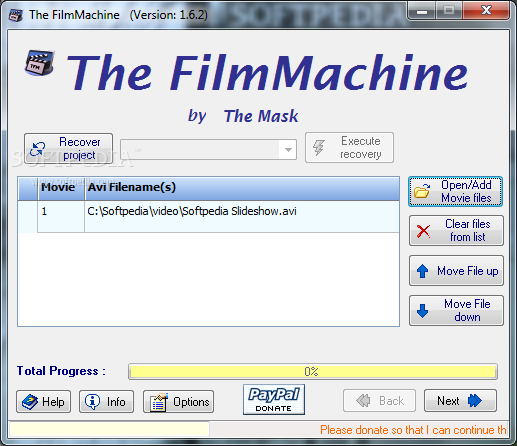The width and height of the screenshot is (517, 446).
Task: Go to the Next step
Action: [x=460, y=401]
